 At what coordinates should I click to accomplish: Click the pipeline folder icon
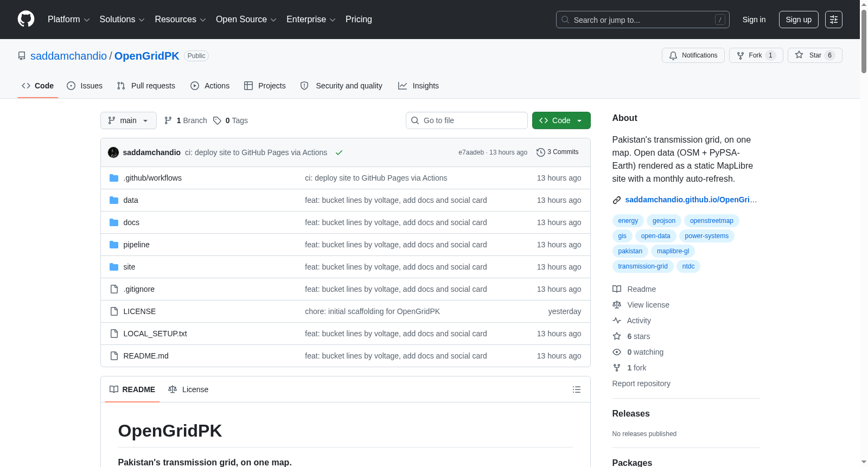point(114,245)
